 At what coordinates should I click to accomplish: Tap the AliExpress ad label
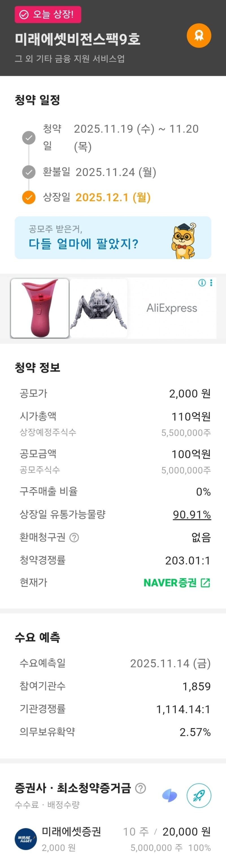(x=172, y=308)
